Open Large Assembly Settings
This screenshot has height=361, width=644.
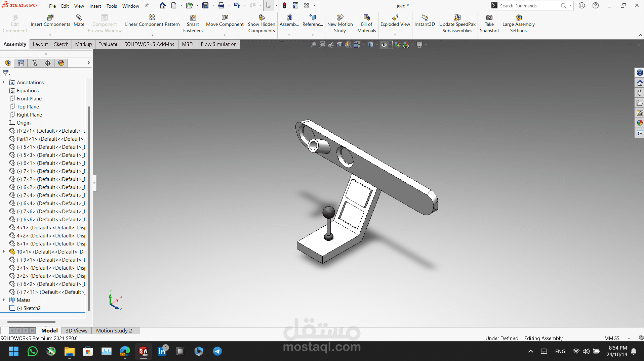tap(519, 24)
